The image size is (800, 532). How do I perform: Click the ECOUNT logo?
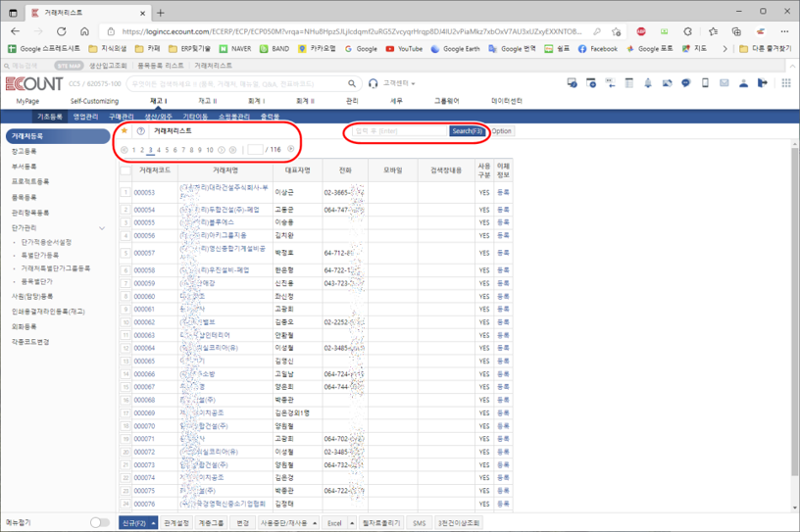coord(34,83)
